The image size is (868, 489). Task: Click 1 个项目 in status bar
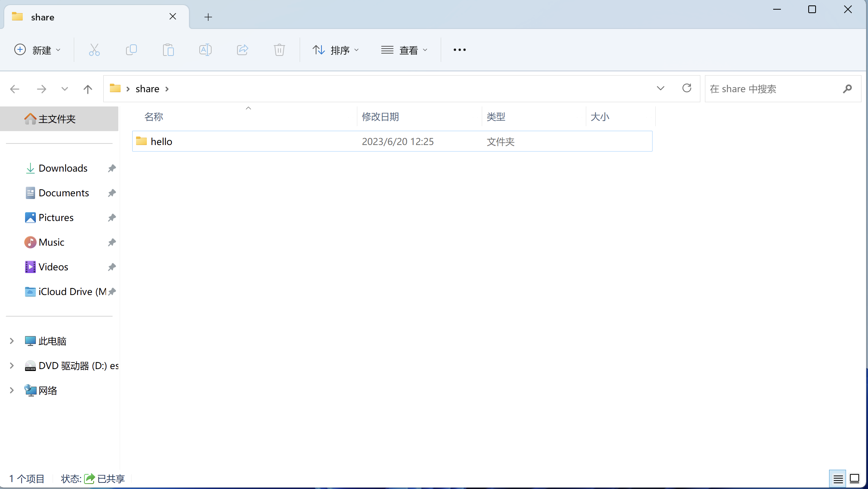click(27, 479)
